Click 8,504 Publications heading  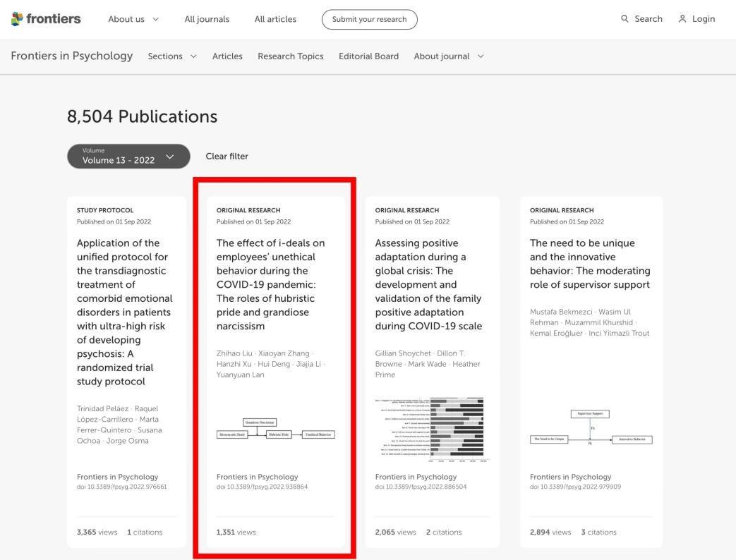[143, 116]
